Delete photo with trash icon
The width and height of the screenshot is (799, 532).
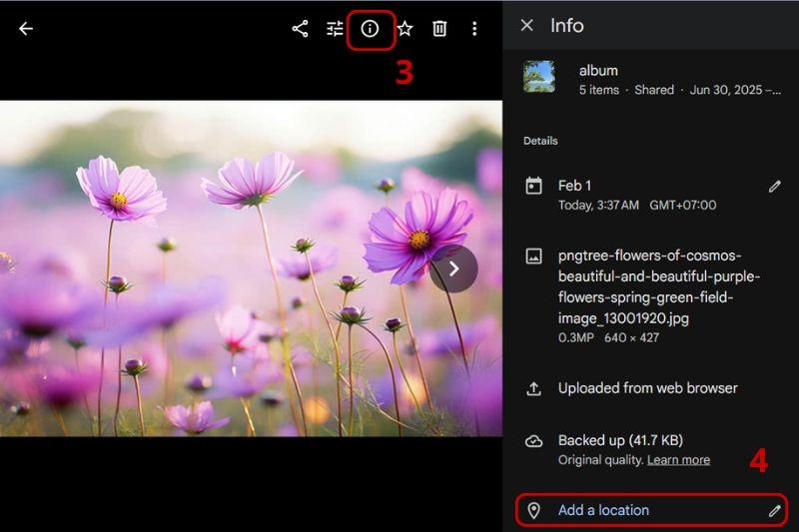439,29
